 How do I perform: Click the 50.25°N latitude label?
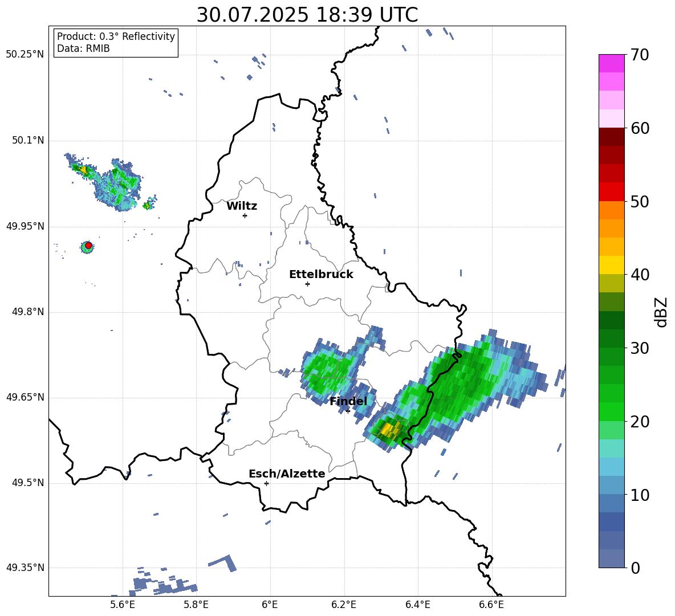(25, 55)
